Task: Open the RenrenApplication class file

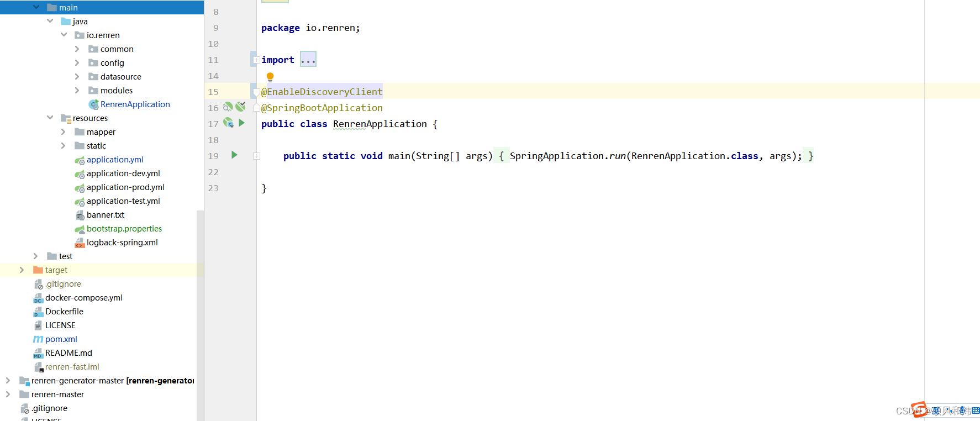Action: 135,104
